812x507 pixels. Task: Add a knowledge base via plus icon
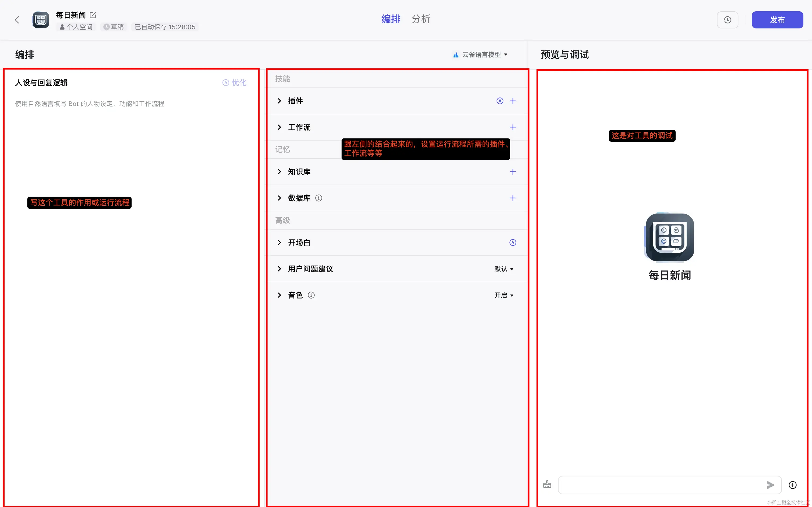pos(513,172)
